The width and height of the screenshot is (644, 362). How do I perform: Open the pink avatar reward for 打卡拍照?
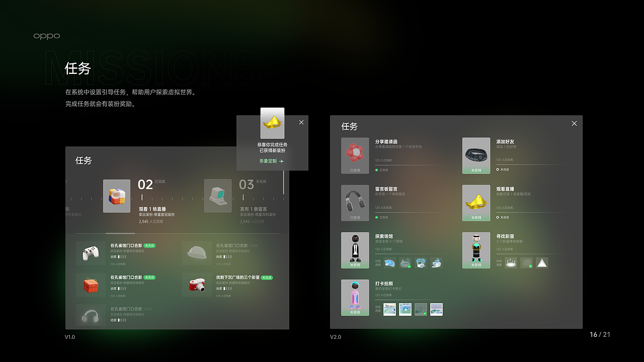(355, 297)
